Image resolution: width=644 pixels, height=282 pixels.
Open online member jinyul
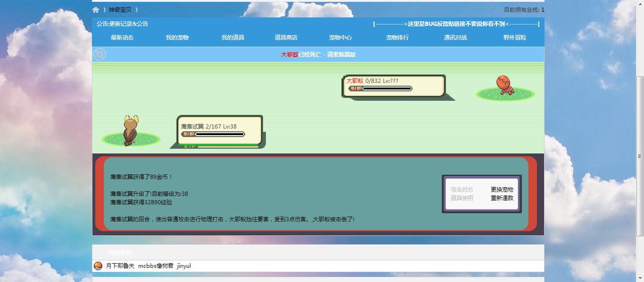pos(184,266)
